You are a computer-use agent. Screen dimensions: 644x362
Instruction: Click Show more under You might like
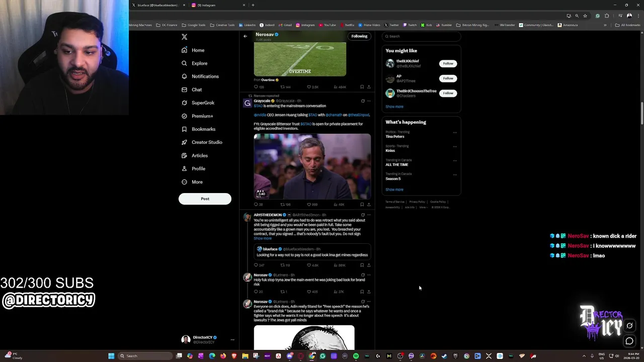tap(394, 107)
